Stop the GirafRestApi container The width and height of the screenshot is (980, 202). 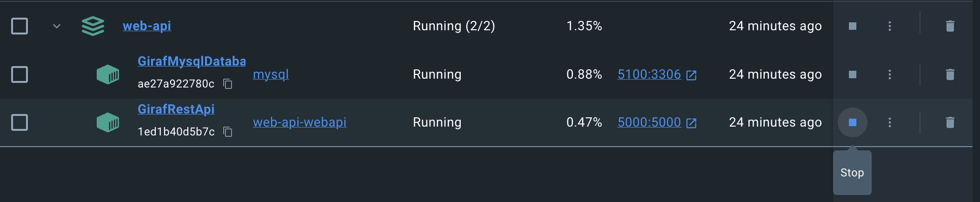(852, 122)
